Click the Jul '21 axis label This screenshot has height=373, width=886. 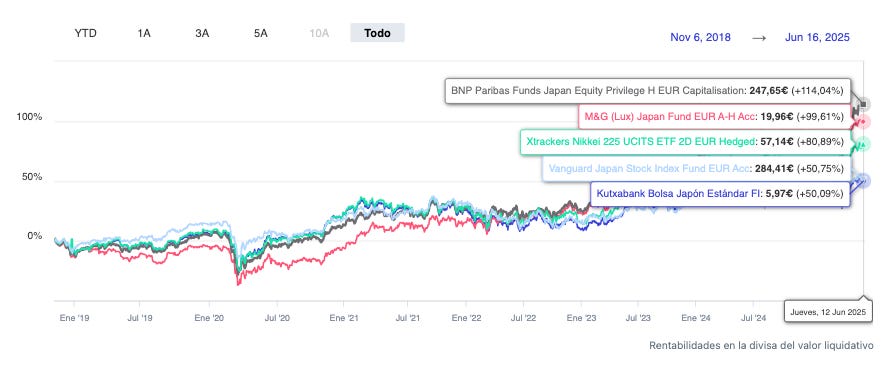(407, 318)
